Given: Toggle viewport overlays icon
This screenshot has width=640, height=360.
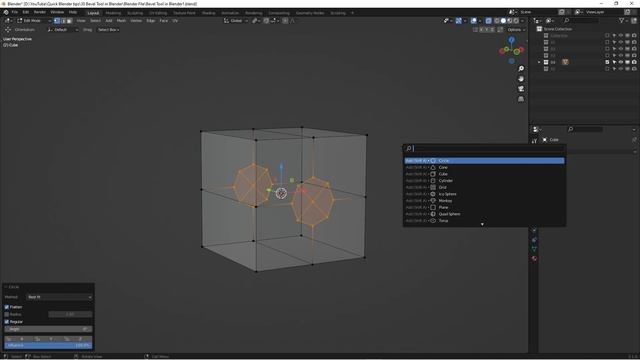Looking at the screenshot, I should point(473,20).
